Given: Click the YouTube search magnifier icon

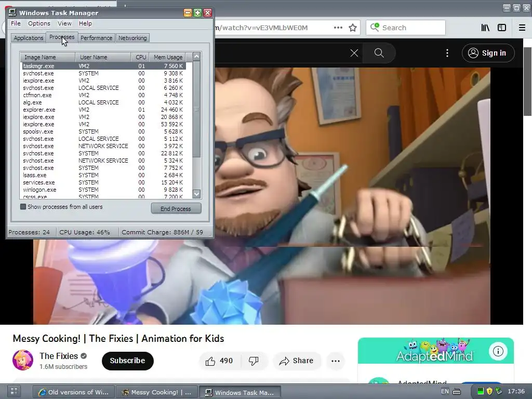Looking at the screenshot, I should click(x=379, y=53).
